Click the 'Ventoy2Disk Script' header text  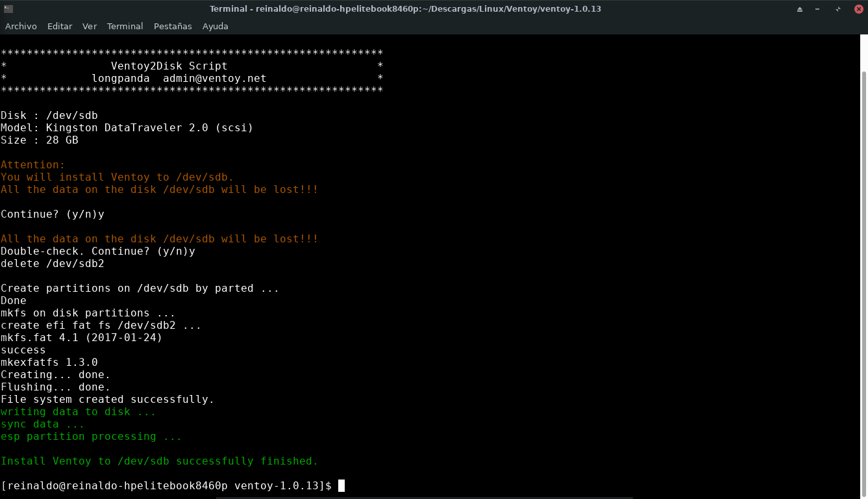tap(169, 66)
